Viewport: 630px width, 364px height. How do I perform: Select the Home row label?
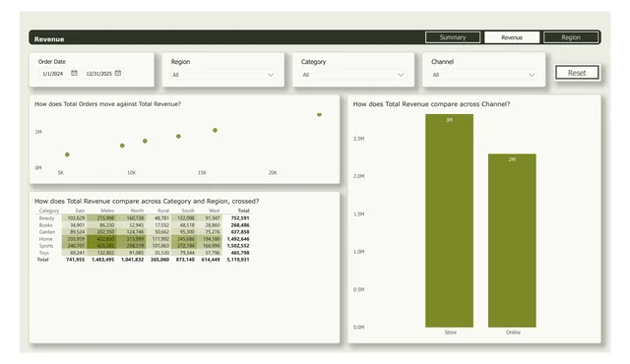(46, 239)
